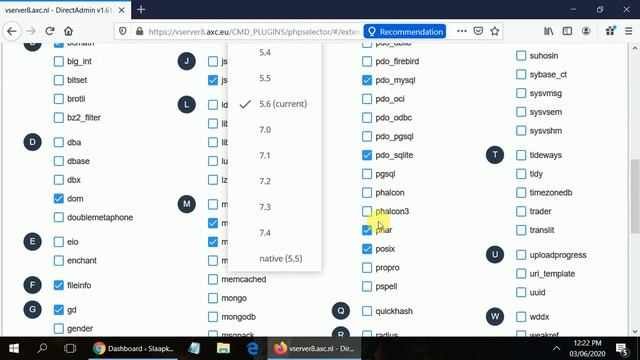
Task: Check the memcached extension
Action: coord(213,279)
